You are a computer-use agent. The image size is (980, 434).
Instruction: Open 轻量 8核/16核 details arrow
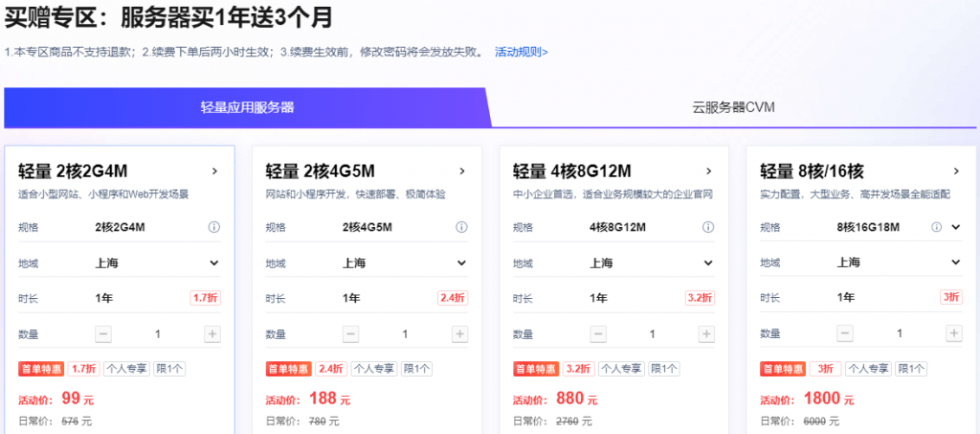(955, 171)
